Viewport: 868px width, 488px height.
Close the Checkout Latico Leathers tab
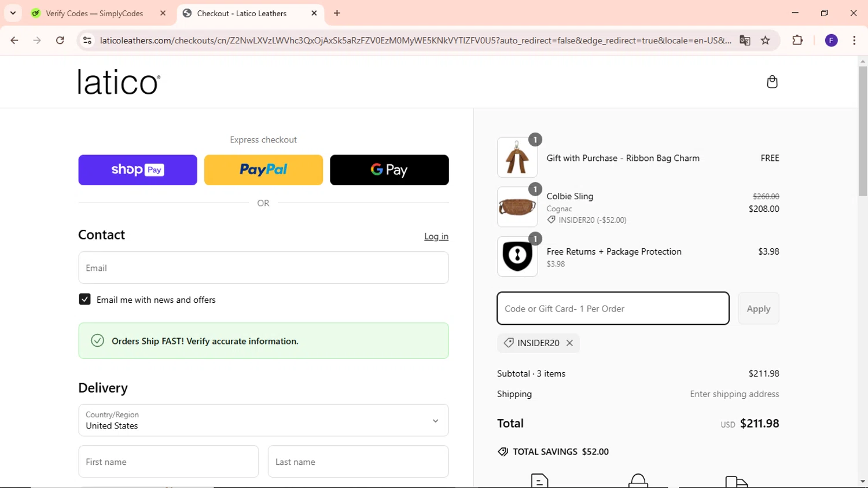point(314,13)
